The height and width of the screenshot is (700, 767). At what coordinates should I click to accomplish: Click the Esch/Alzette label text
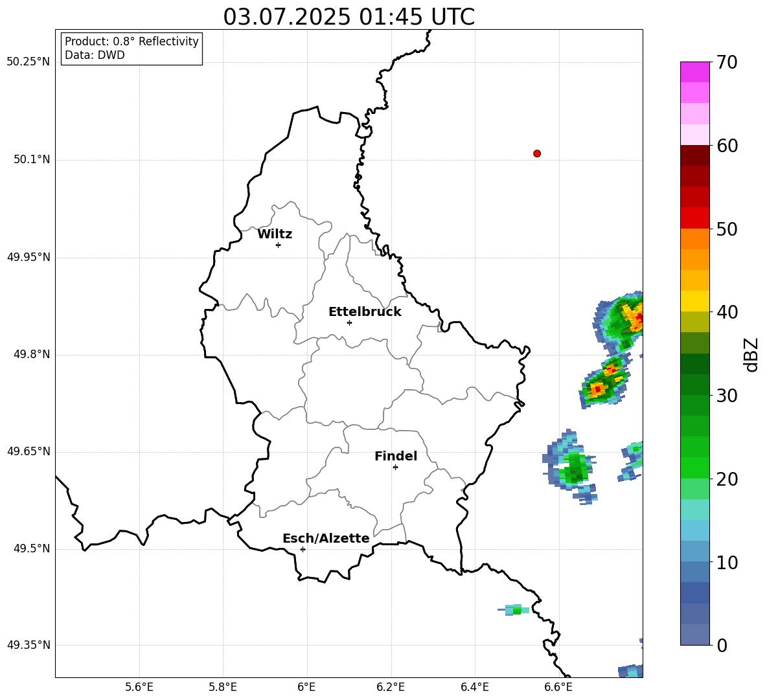[326, 538]
